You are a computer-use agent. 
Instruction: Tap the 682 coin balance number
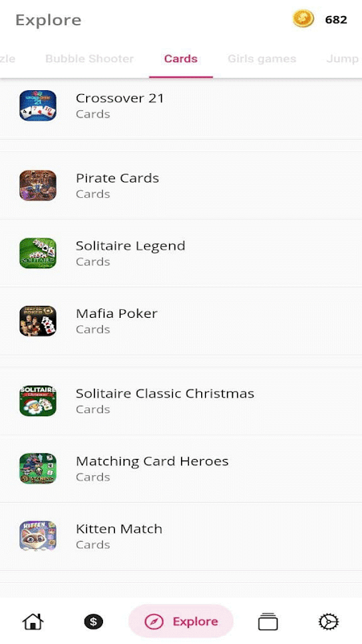tap(336, 19)
